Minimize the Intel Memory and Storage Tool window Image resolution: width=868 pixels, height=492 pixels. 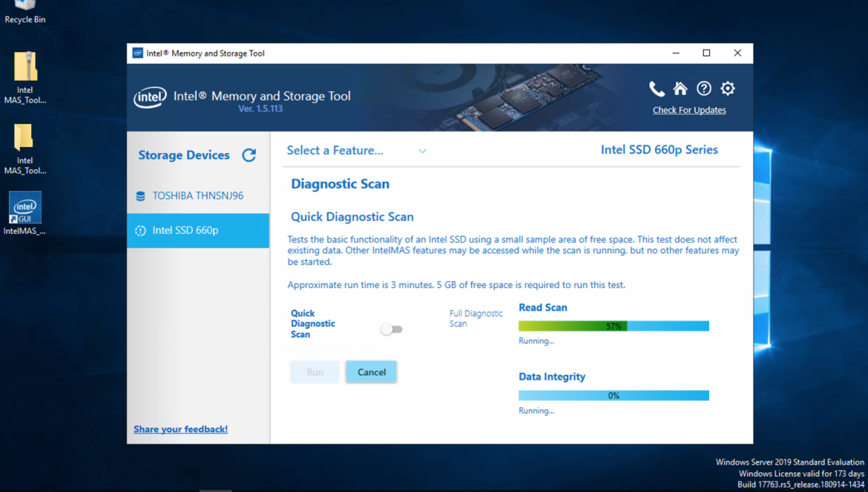pyautogui.click(x=676, y=53)
